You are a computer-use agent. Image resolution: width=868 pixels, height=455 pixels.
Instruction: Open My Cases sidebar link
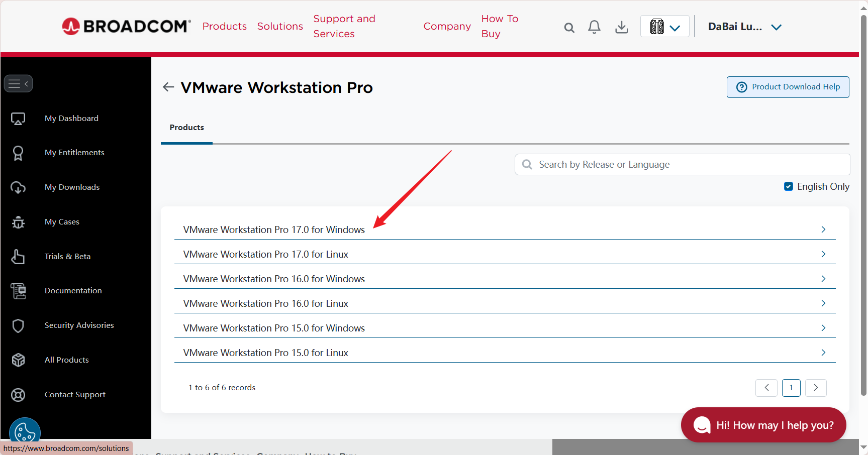point(62,222)
